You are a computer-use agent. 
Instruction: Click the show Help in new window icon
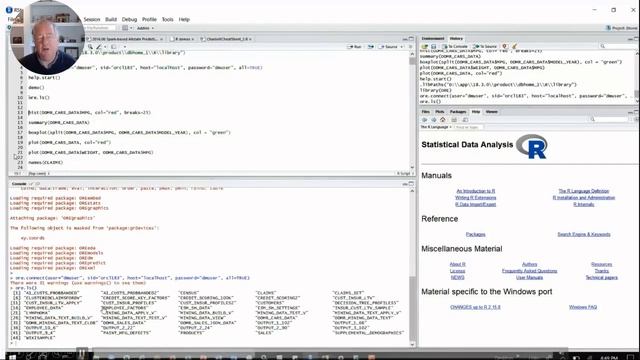(x=465, y=120)
